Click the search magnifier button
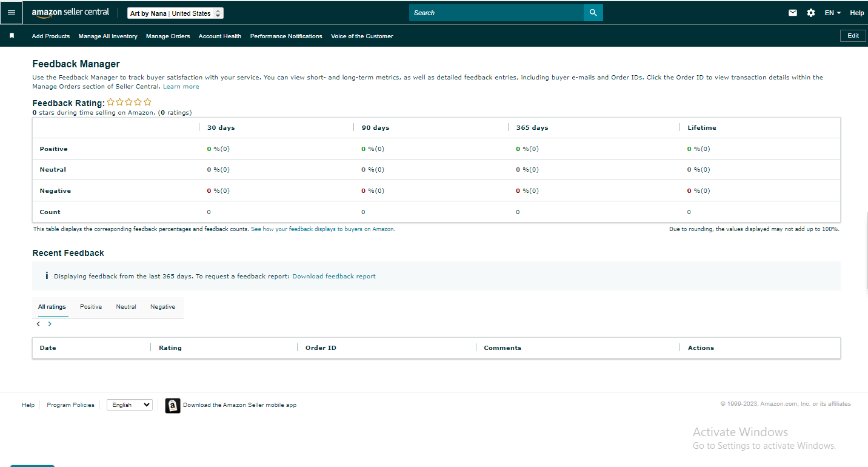The image size is (868, 467). (593, 13)
